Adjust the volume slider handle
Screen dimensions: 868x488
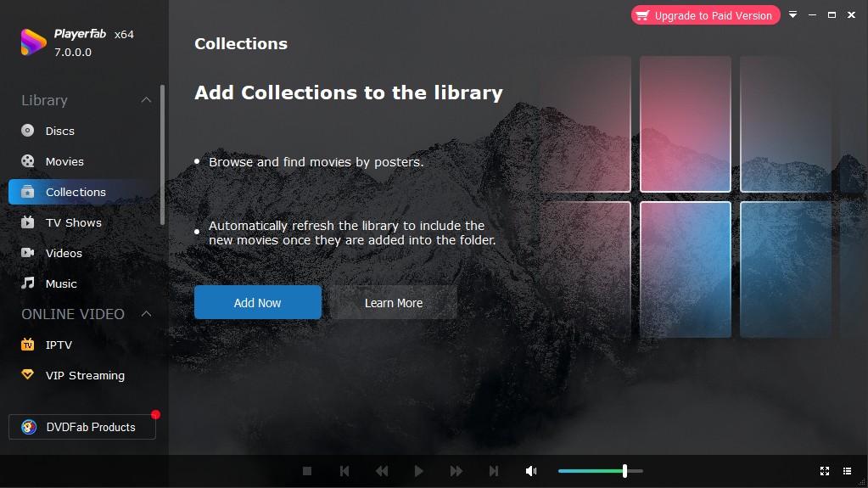point(624,471)
